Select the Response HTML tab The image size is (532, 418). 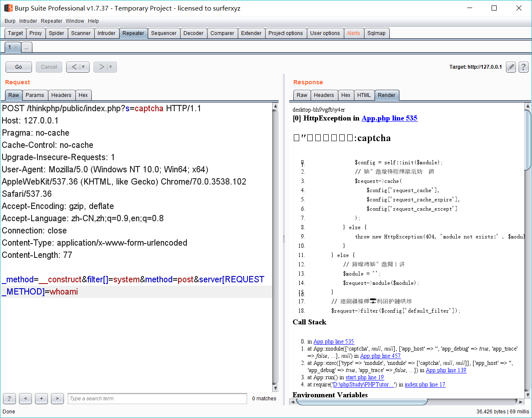(x=364, y=95)
